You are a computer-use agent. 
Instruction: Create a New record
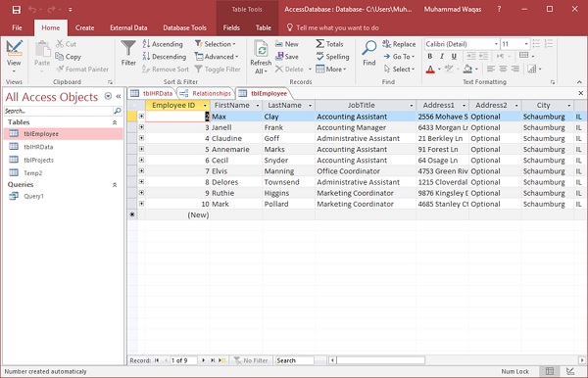click(x=287, y=44)
